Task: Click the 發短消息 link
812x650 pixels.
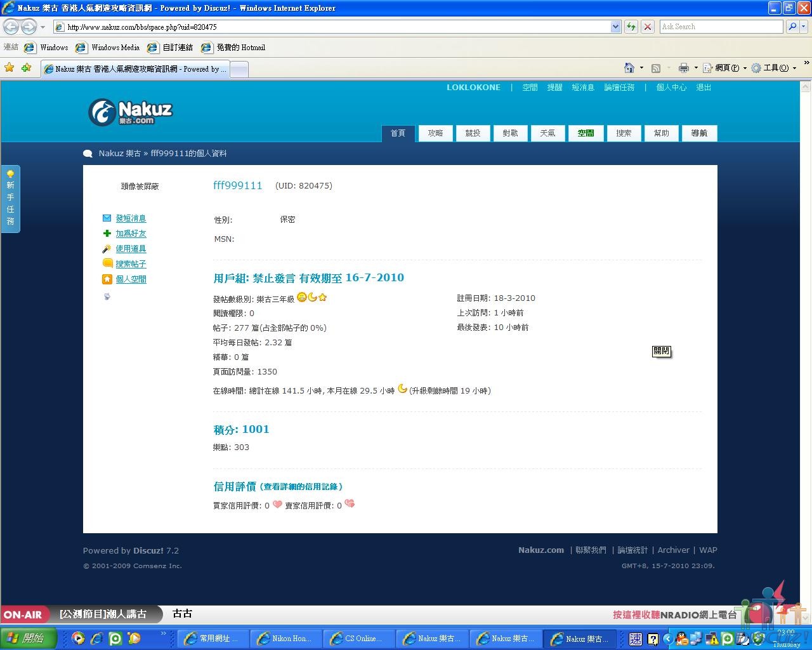Action: [131, 218]
